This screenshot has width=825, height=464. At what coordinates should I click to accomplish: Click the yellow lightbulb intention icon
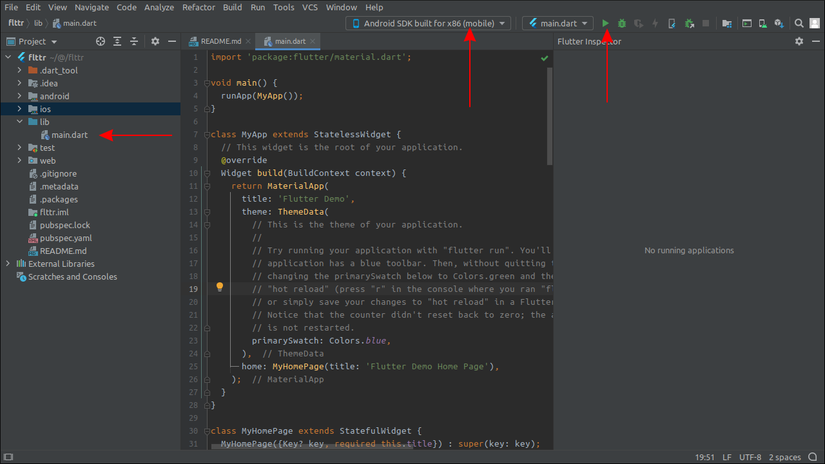click(220, 287)
